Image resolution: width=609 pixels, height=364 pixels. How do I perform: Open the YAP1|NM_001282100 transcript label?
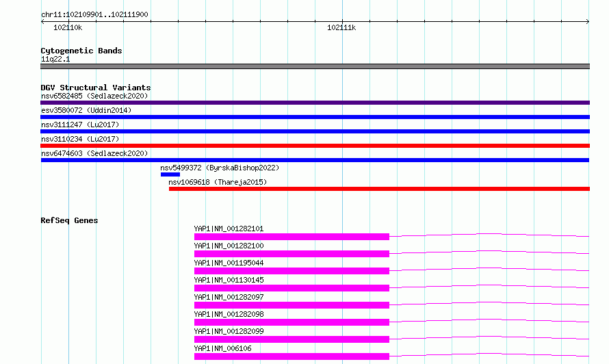point(229,246)
